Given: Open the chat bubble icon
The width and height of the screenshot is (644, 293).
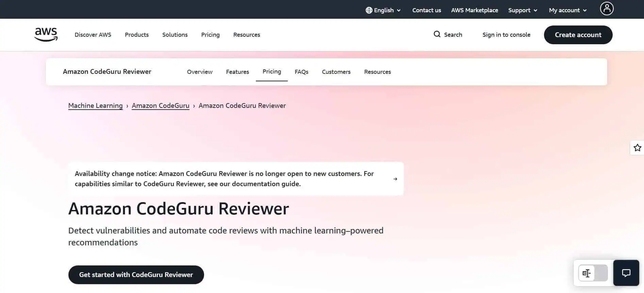Looking at the screenshot, I should [626, 273].
